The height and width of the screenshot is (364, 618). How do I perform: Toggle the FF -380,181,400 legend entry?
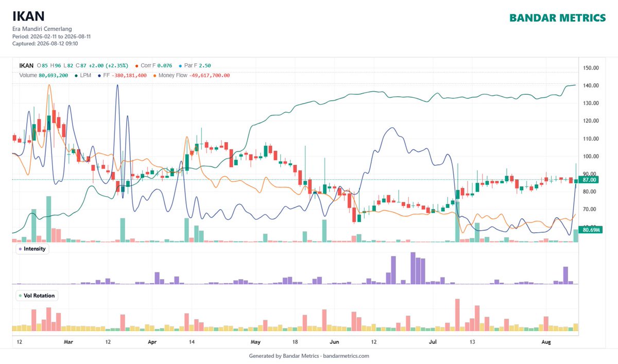[122, 75]
